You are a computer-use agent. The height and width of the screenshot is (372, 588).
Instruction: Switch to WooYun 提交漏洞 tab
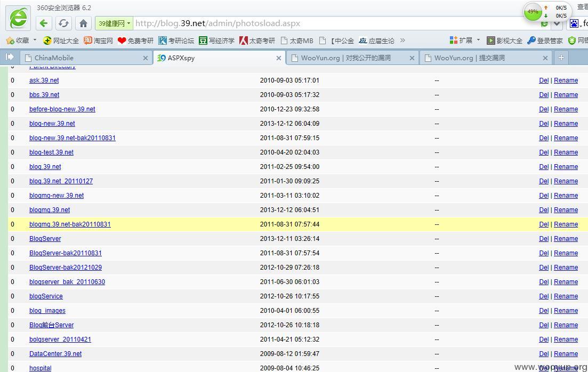[486, 58]
